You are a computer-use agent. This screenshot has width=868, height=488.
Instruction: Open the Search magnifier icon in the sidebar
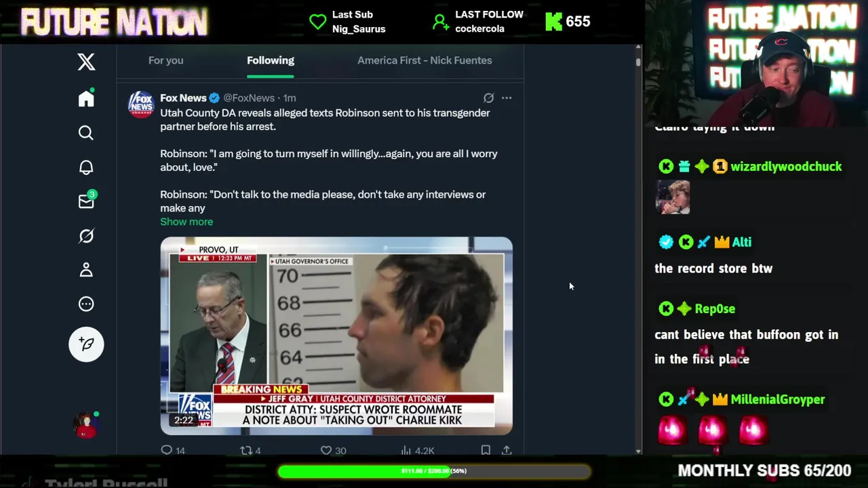[86, 133]
